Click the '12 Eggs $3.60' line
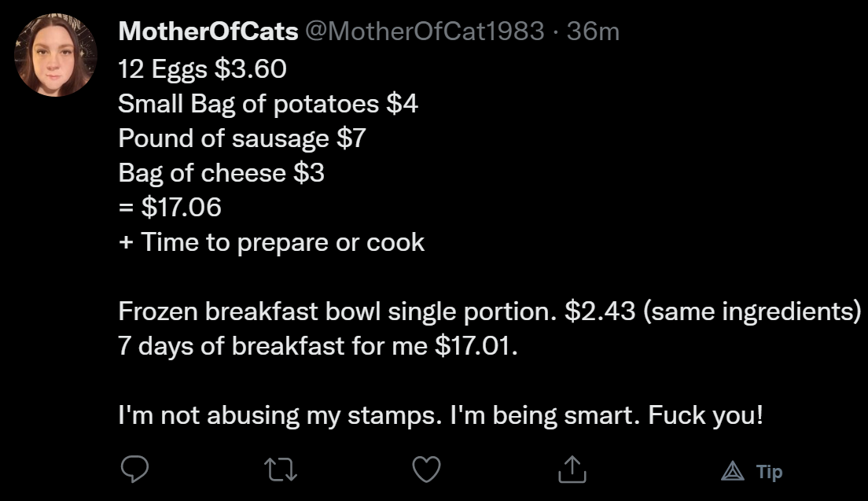868x501 pixels. (x=202, y=69)
